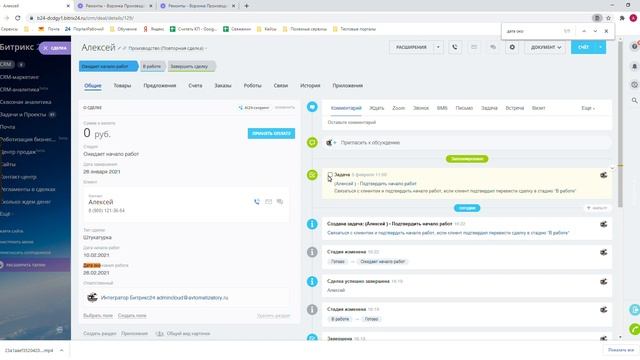Message contact Алексей via chat icon in client card

pyautogui.click(x=280, y=202)
